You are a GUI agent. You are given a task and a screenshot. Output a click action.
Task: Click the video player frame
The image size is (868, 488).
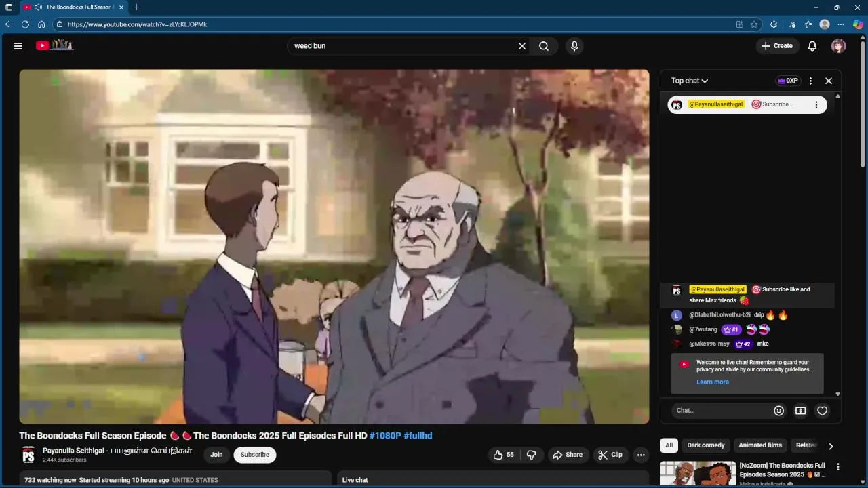click(334, 247)
